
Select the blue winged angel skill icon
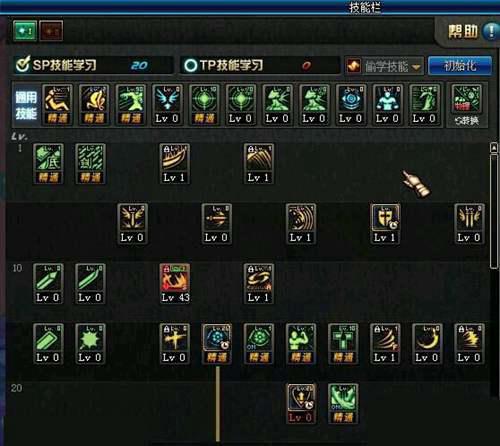tap(167, 105)
